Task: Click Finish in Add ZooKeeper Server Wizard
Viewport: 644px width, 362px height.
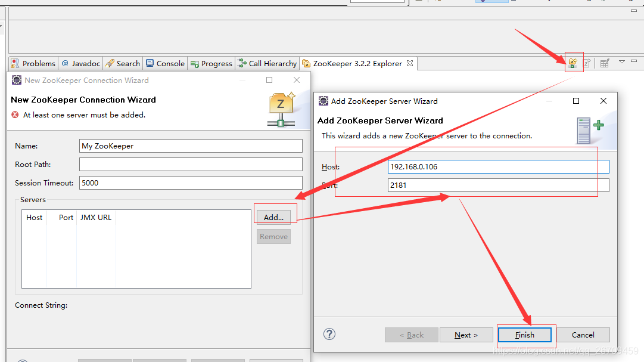Action: pyautogui.click(x=524, y=335)
